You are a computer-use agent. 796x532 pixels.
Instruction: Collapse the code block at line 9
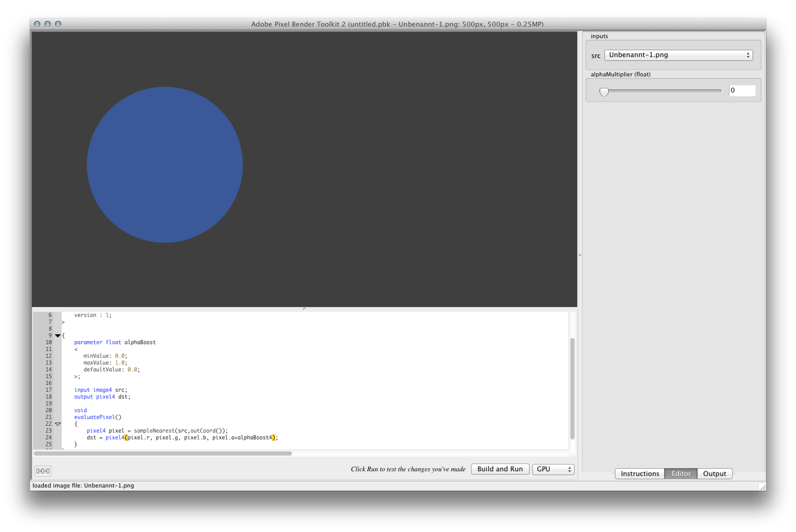click(58, 336)
